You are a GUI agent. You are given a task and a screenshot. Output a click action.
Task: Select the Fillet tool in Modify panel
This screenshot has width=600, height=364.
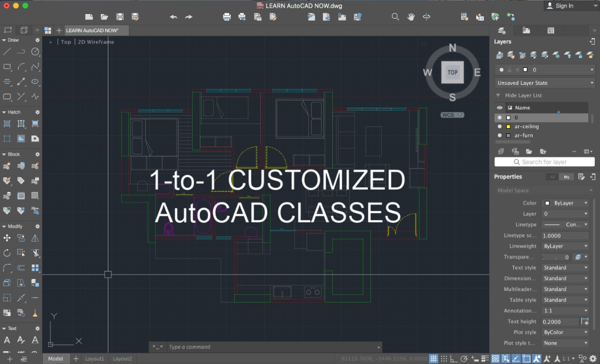point(7,267)
